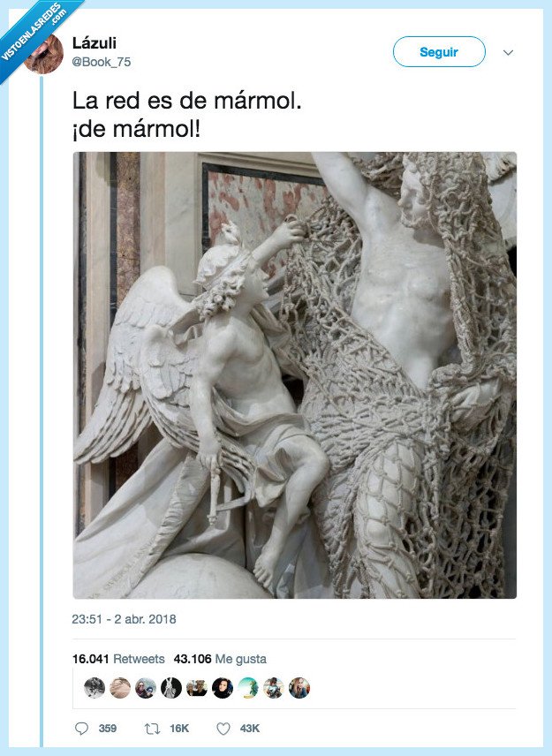The width and height of the screenshot is (552, 756).
Task: Open second liker's avatar in row
Action: 120,687
